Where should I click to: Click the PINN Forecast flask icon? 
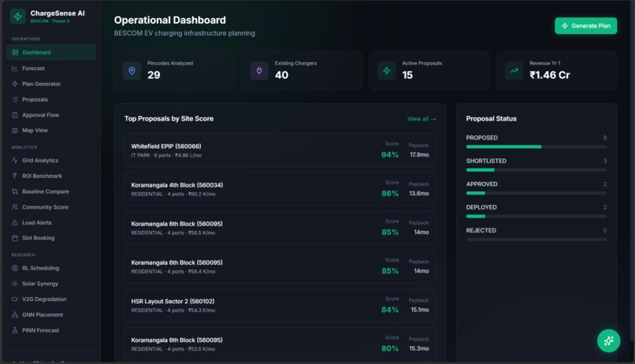tap(15, 330)
